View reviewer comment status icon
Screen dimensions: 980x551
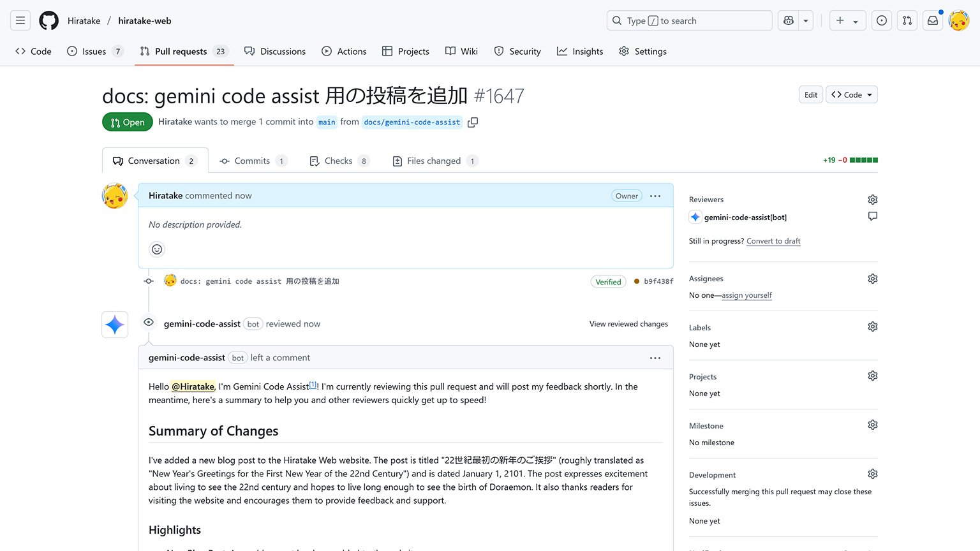pyautogui.click(x=873, y=216)
